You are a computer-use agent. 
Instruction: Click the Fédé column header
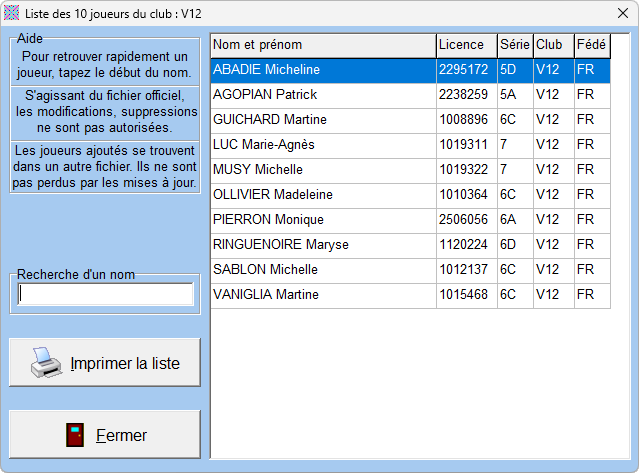pos(591,45)
